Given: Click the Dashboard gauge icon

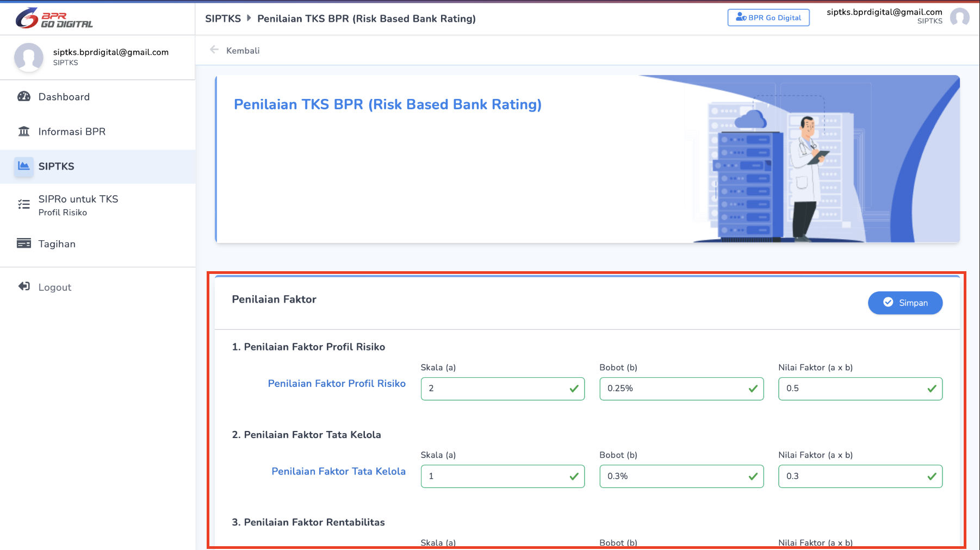Looking at the screenshot, I should coord(24,96).
